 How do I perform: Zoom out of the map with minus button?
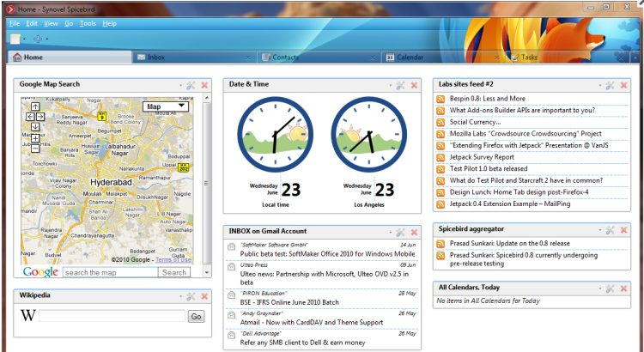point(35,149)
